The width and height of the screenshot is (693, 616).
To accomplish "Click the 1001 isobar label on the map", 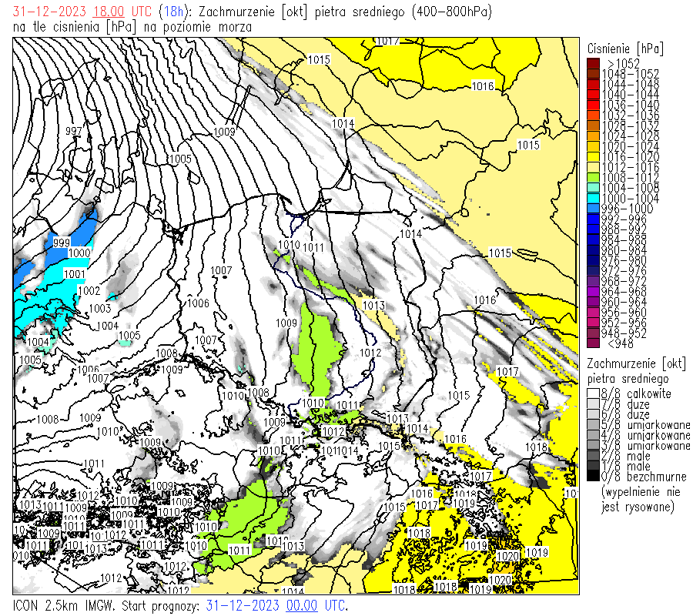I will coord(75,274).
